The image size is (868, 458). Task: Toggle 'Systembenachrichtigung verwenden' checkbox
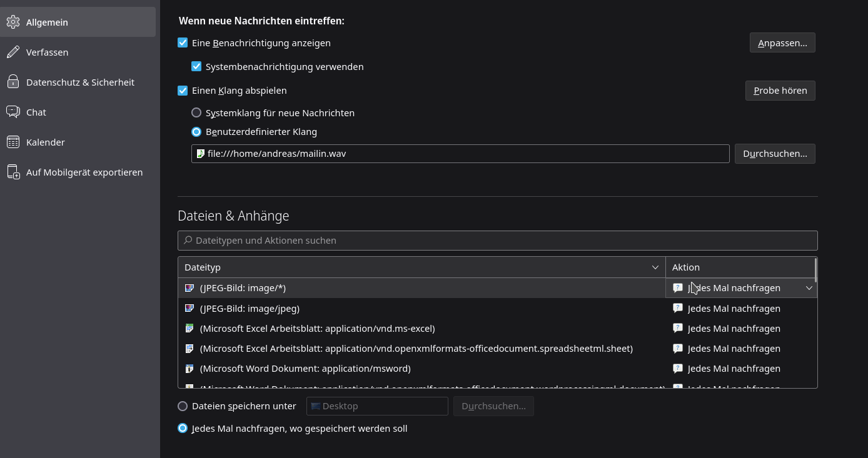[x=196, y=66]
